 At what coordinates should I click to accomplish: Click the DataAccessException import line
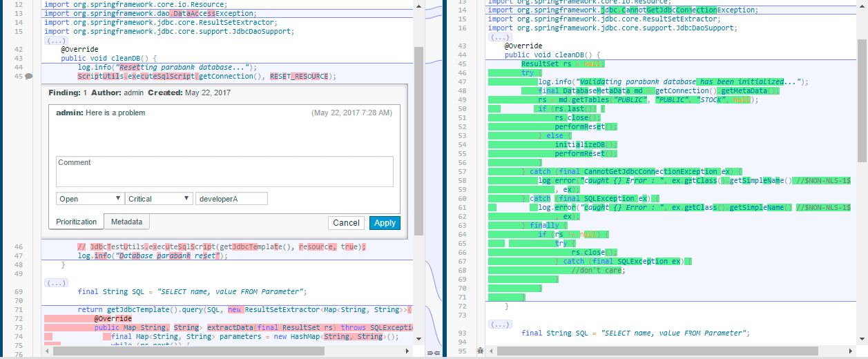150,13
